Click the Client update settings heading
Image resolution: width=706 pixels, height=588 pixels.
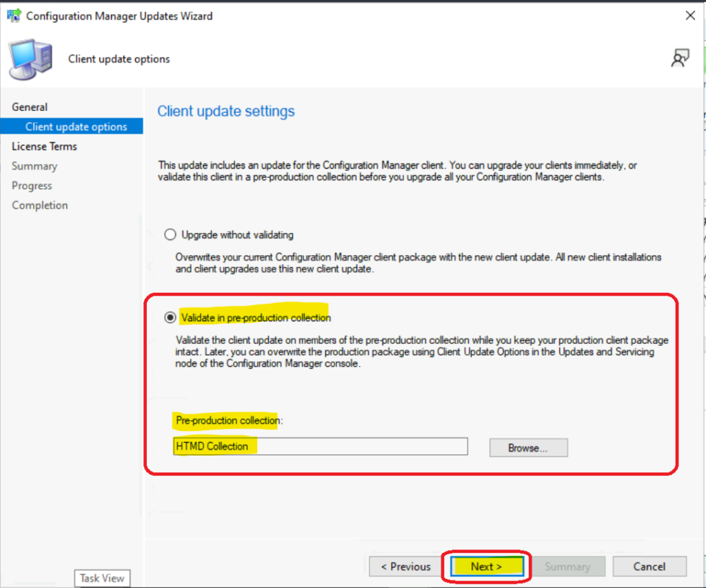(x=226, y=111)
